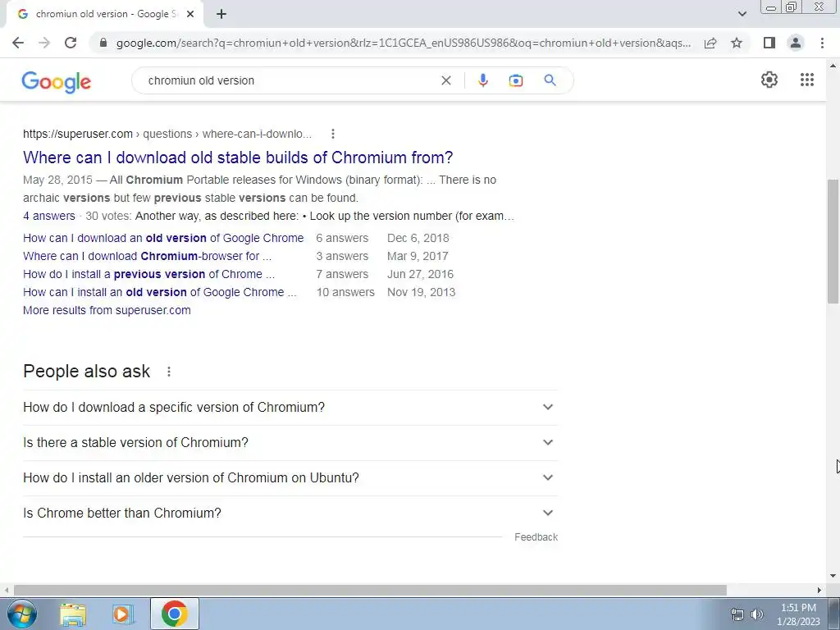Open 'How can I download an old version of Google Chrome'

coord(163,238)
